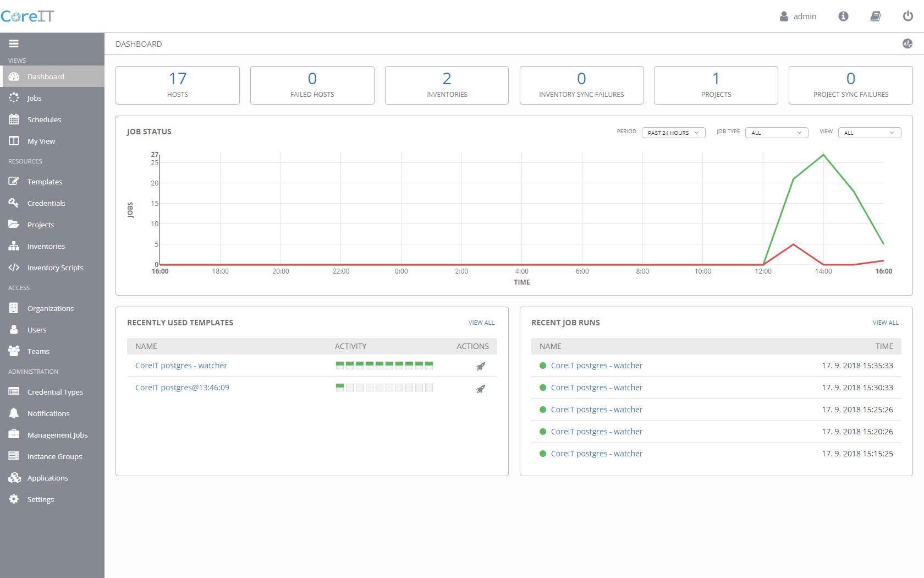The width and height of the screenshot is (924, 578).
Task: Go to Templates in the sidebar
Action: pos(45,182)
